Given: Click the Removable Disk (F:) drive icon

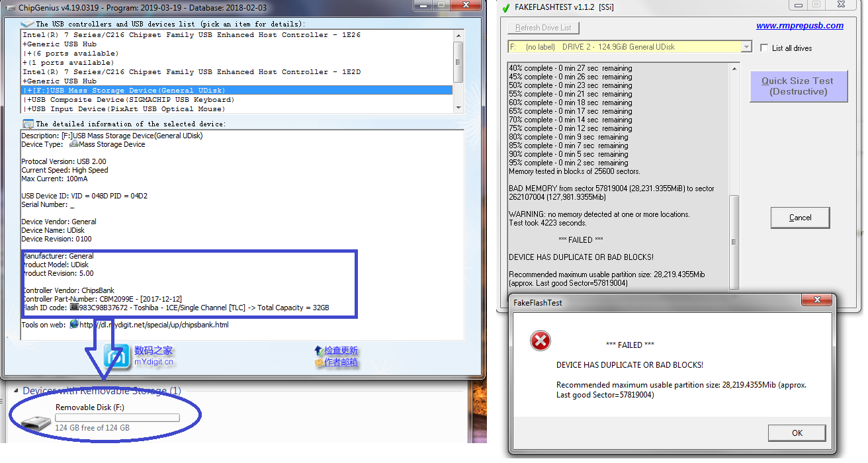Looking at the screenshot, I should 35,423.
